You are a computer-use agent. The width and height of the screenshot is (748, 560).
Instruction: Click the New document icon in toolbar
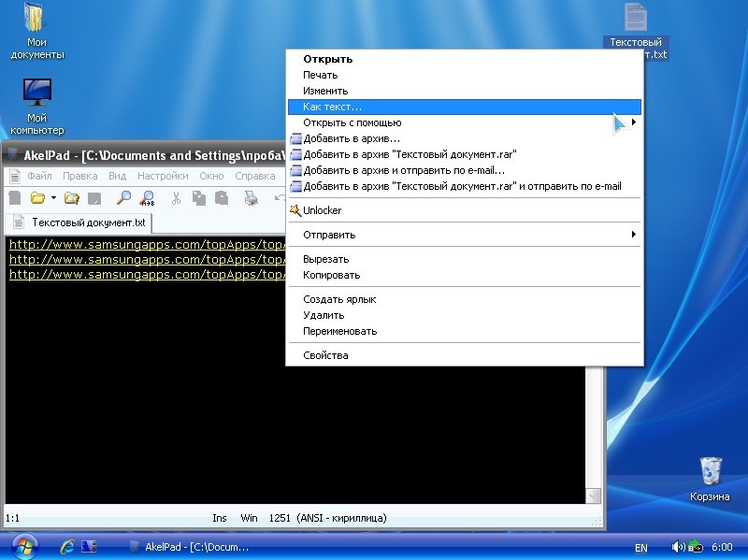coord(14,197)
